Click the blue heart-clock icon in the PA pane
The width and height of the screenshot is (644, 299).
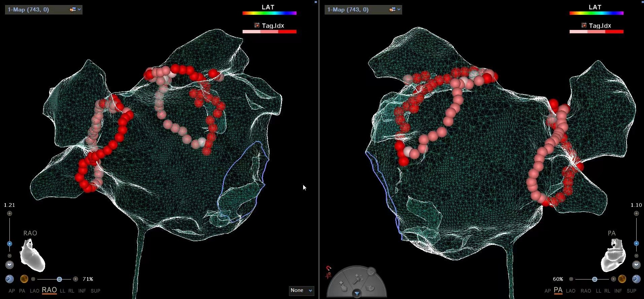click(636, 279)
